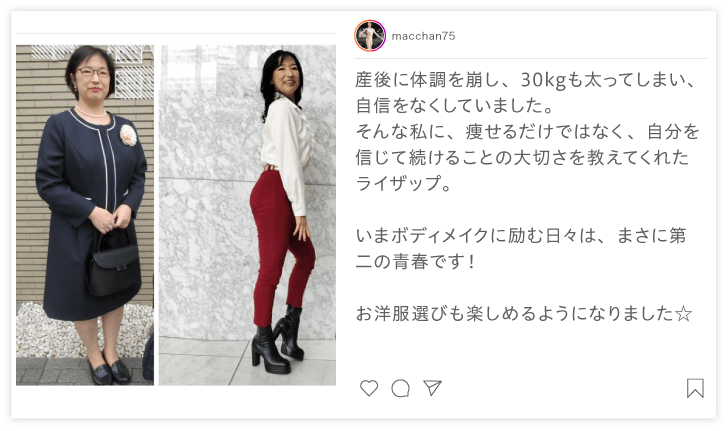Visit the macchan75 username link
The height and width of the screenshot is (431, 728).
[x=423, y=36]
